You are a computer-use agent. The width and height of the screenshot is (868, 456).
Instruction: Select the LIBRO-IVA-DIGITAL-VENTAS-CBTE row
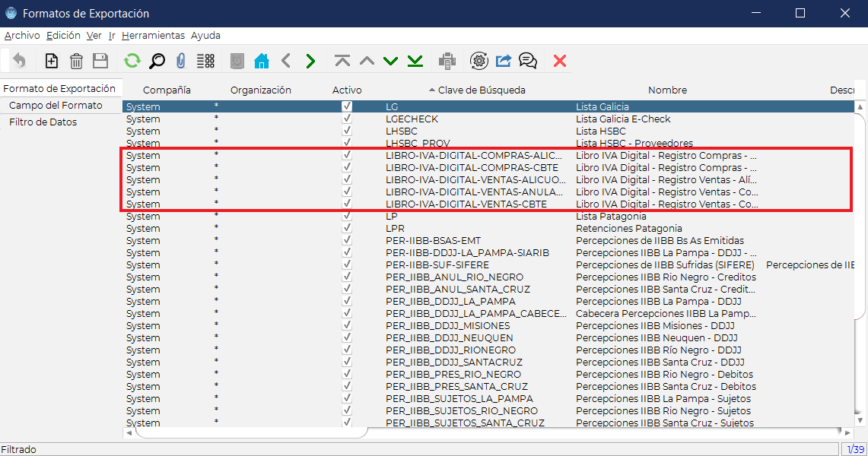488,204
